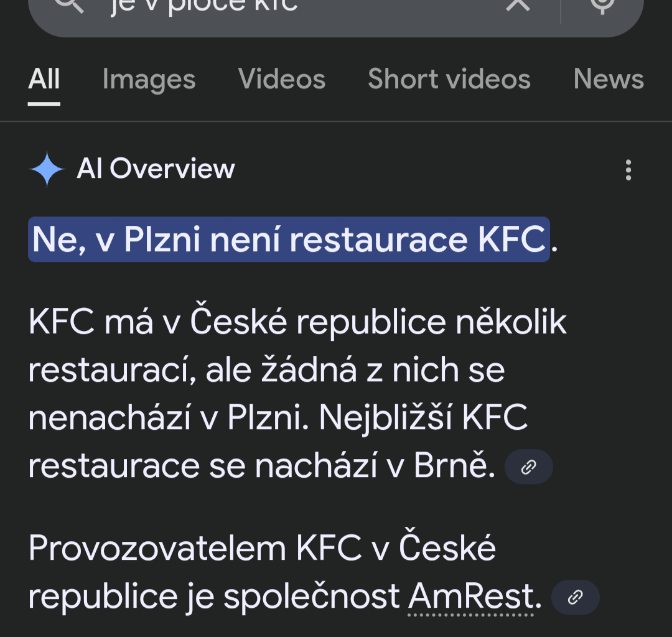Open source link chip after "AmRest"
The image size is (672, 637).
[x=576, y=598]
